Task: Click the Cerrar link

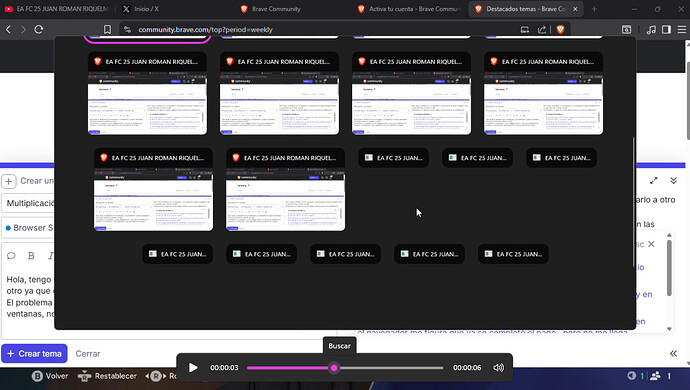Action: pos(88,353)
